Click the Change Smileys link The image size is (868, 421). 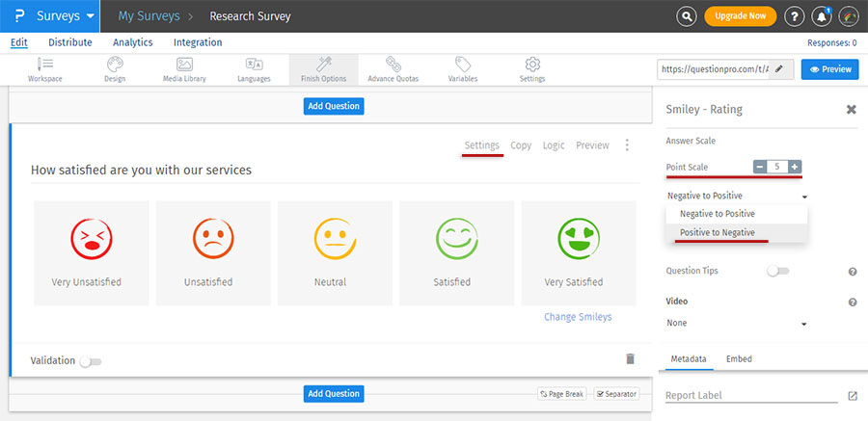[x=577, y=317]
